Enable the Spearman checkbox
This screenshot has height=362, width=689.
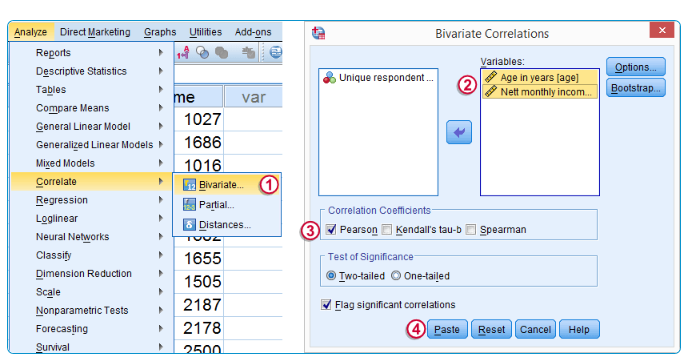coord(471,229)
